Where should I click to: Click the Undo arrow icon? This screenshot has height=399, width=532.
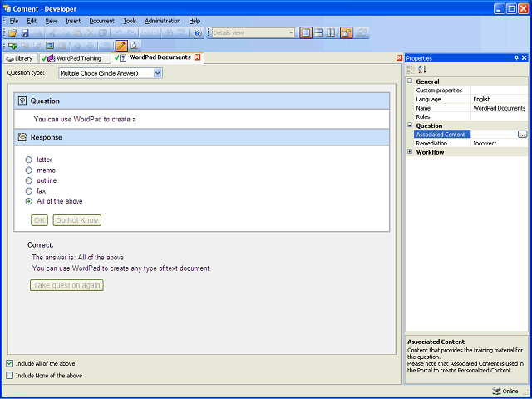pos(118,33)
